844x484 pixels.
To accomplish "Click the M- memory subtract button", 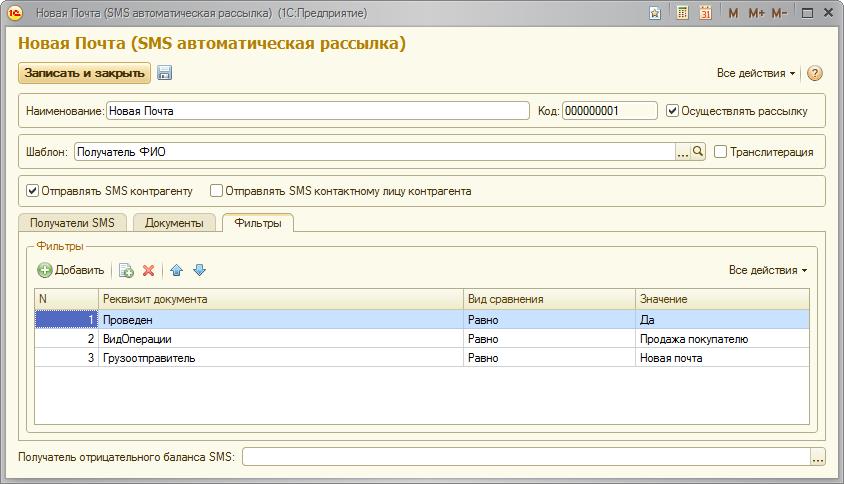I will coord(779,13).
